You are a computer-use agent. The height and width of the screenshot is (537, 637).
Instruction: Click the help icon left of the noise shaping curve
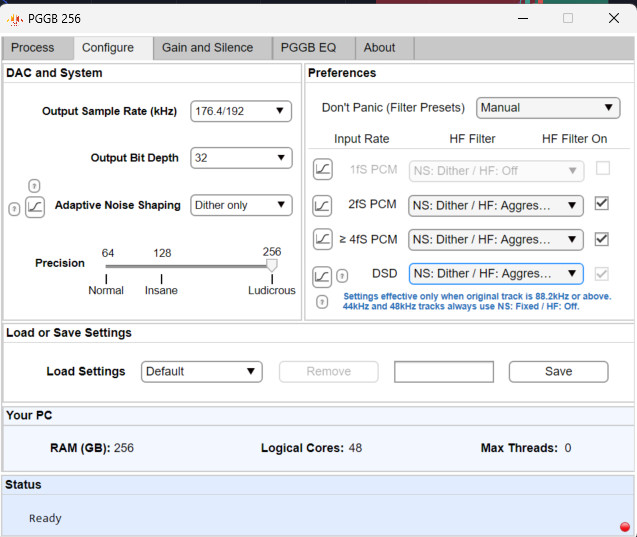point(14,208)
